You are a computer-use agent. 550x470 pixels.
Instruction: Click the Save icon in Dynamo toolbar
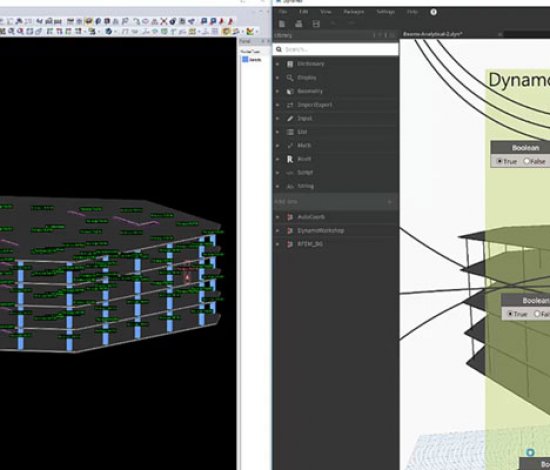(x=316, y=24)
